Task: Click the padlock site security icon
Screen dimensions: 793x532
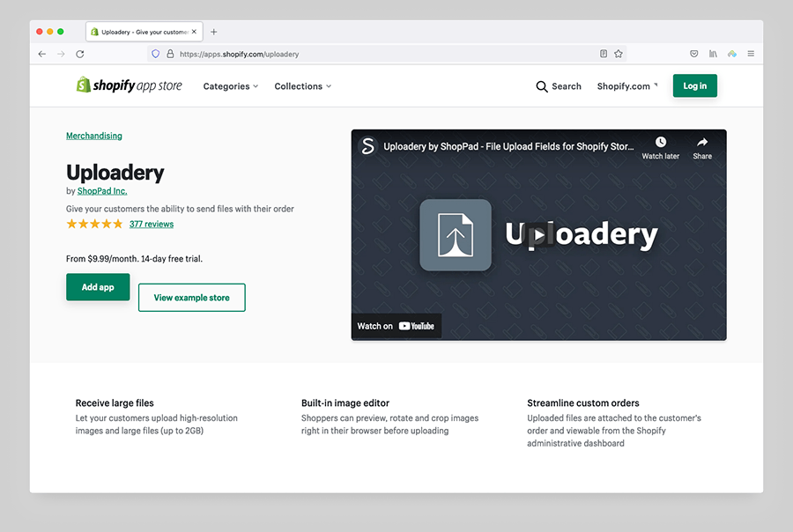Action: (170, 54)
